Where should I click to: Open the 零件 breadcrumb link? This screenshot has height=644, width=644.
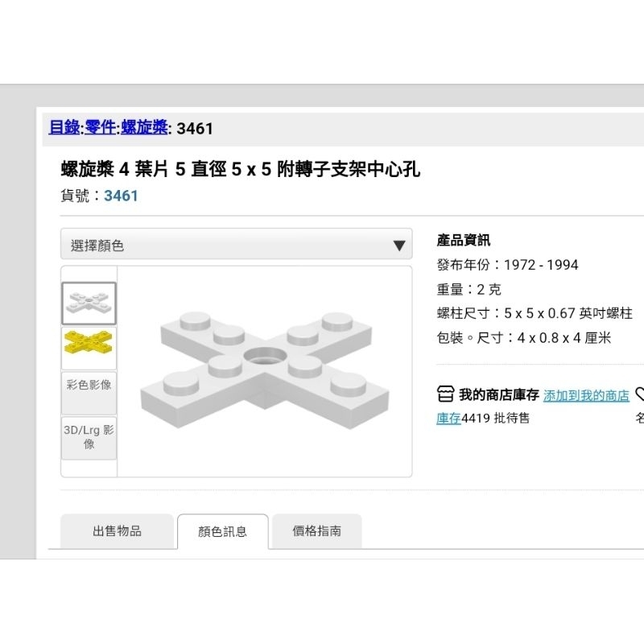101,128
